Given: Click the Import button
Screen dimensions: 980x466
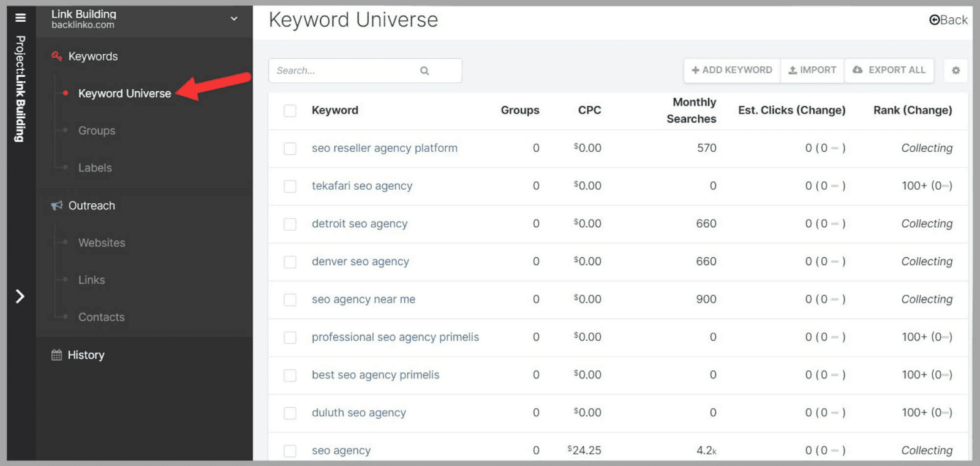Looking at the screenshot, I should click(x=812, y=70).
